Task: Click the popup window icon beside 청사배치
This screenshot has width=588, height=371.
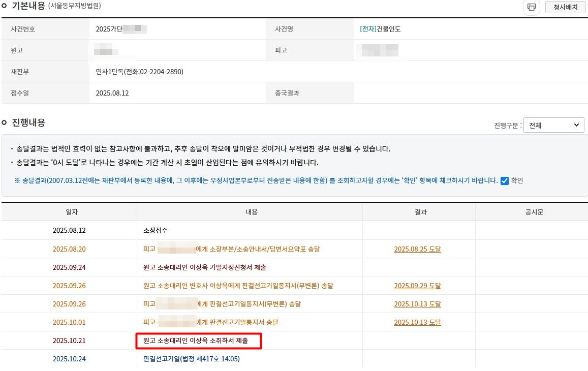Action: 531,7
